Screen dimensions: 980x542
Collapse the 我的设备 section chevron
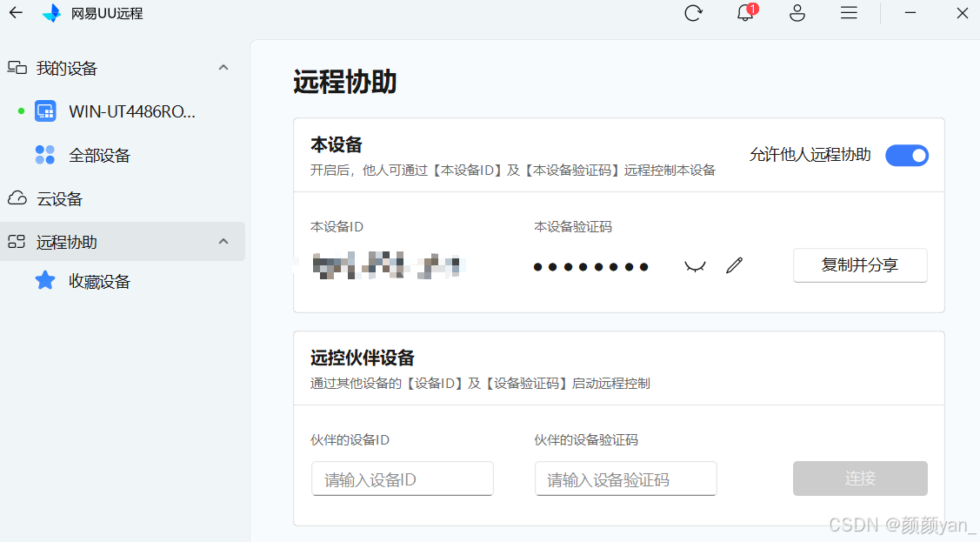click(x=223, y=68)
